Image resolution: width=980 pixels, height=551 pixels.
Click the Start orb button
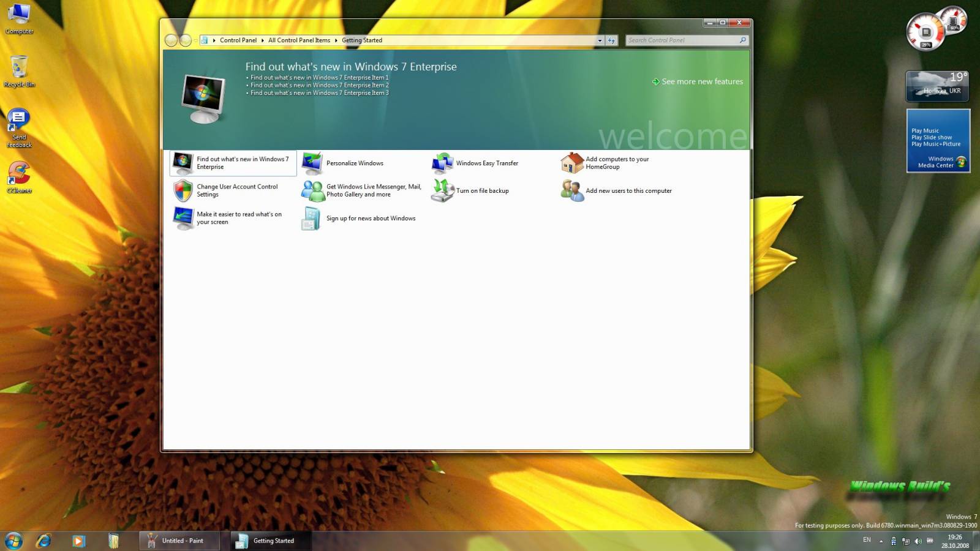click(13, 541)
